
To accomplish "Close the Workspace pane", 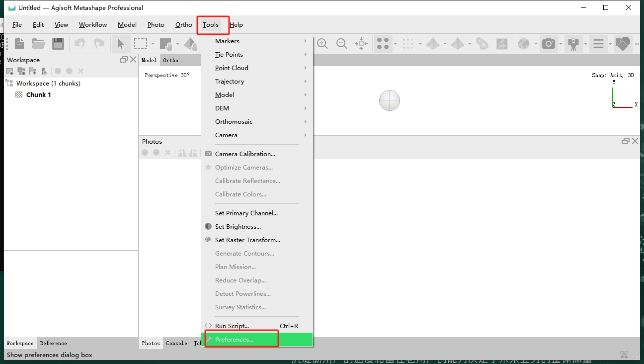I will click(x=133, y=60).
